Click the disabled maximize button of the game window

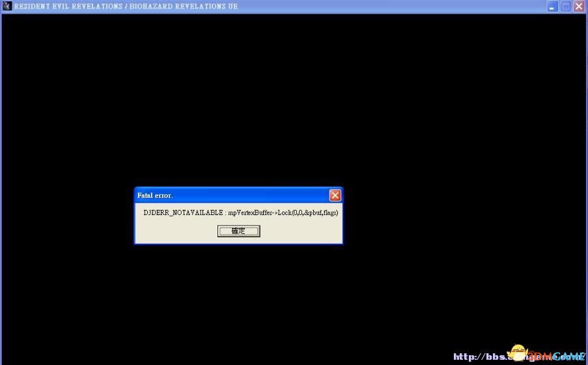pos(566,7)
